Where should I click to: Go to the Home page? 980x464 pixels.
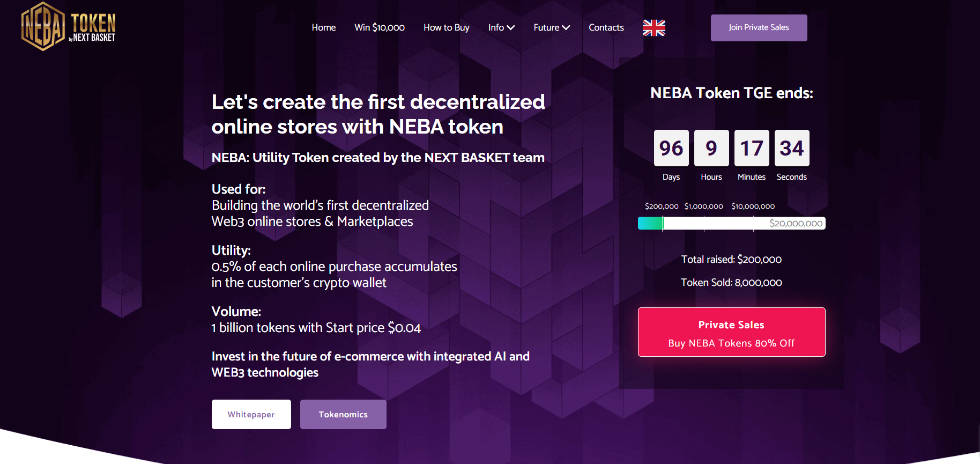click(x=324, y=27)
